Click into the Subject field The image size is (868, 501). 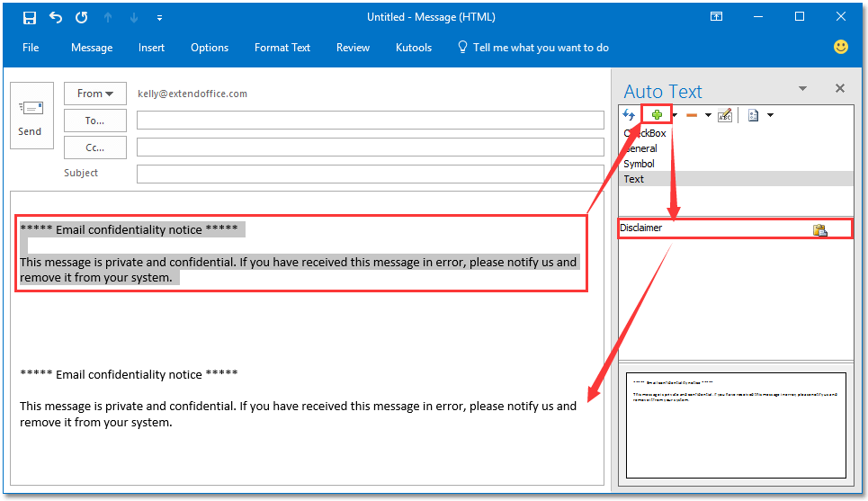pos(370,174)
